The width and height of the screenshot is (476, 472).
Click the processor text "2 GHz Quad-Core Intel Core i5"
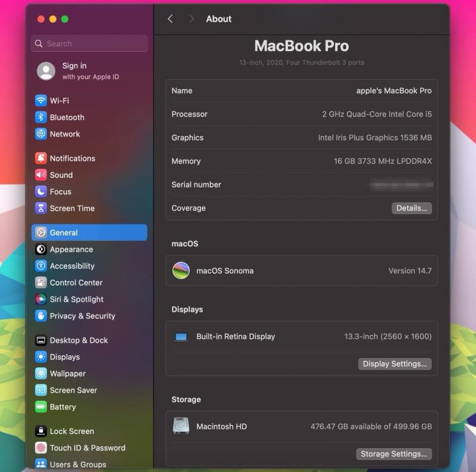tap(377, 114)
